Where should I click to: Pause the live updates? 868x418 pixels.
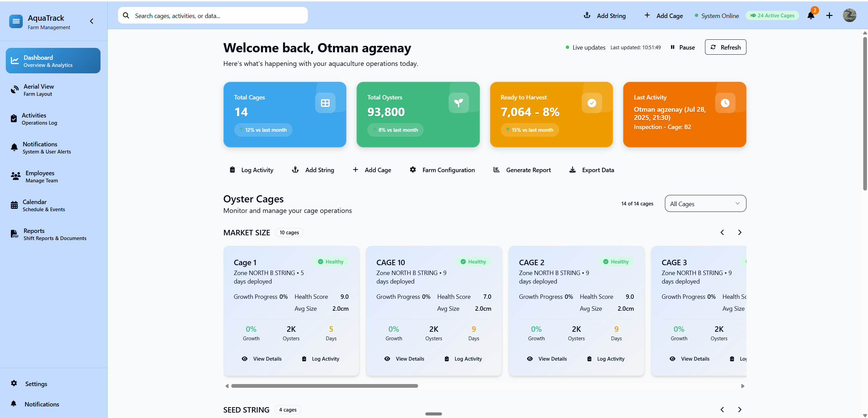click(683, 47)
